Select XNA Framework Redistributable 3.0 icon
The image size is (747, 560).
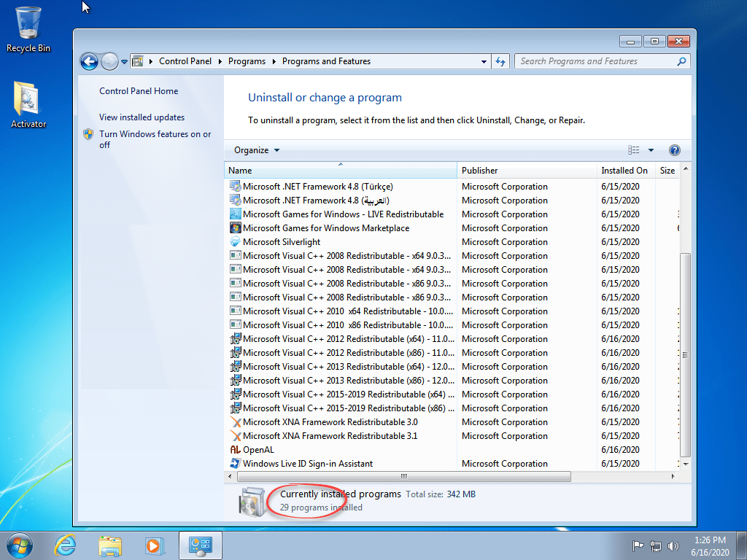tap(236, 422)
